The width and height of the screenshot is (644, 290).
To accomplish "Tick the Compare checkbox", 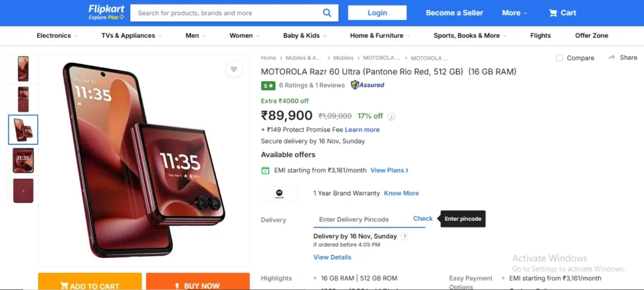I will pos(560,58).
